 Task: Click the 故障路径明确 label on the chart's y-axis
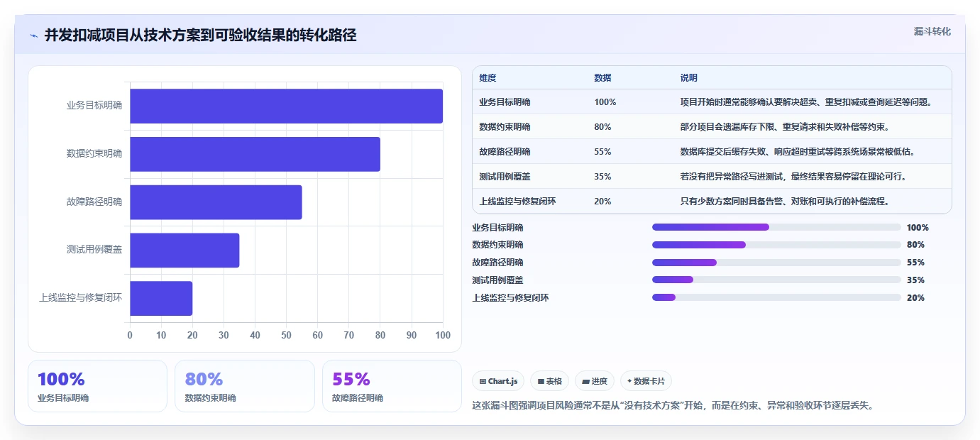(94, 202)
